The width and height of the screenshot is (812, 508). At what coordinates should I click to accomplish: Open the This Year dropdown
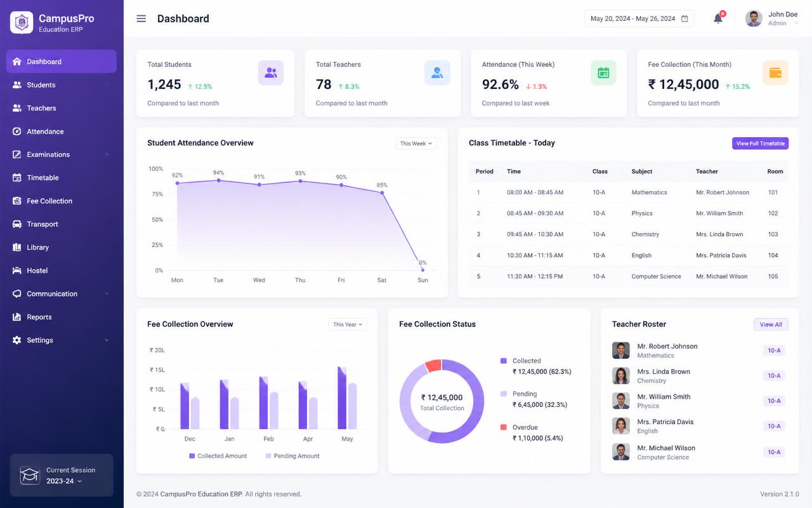(x=348, y=324)
